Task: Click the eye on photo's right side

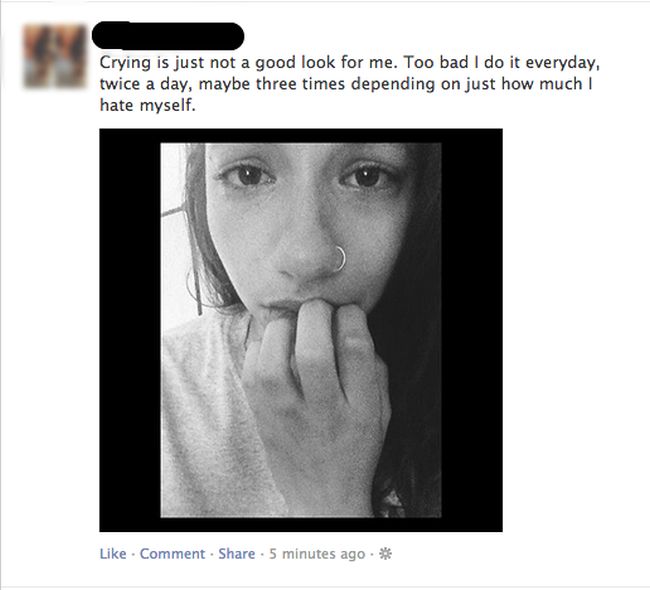Action: pyautogui.click(x=365, y=176)
